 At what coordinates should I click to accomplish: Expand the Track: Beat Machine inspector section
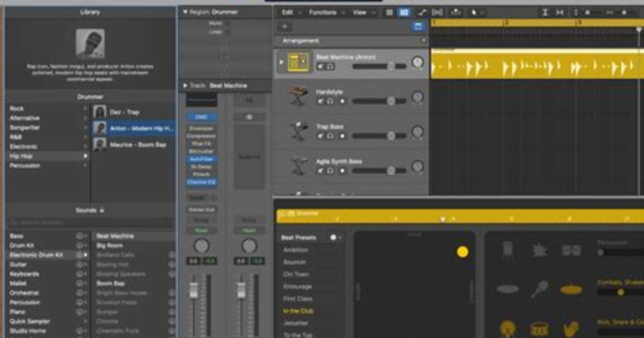pyautogui.click(x=185, y=86)
